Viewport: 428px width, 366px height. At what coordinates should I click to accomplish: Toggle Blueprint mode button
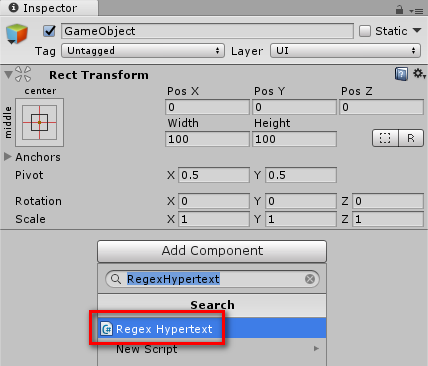(x=385, y=138)
